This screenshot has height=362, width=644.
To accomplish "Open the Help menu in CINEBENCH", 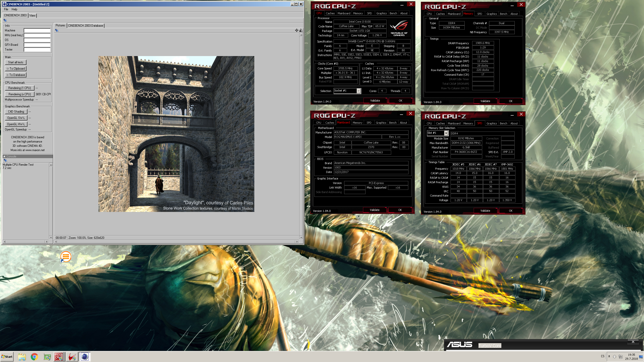I will coord(14,9).
